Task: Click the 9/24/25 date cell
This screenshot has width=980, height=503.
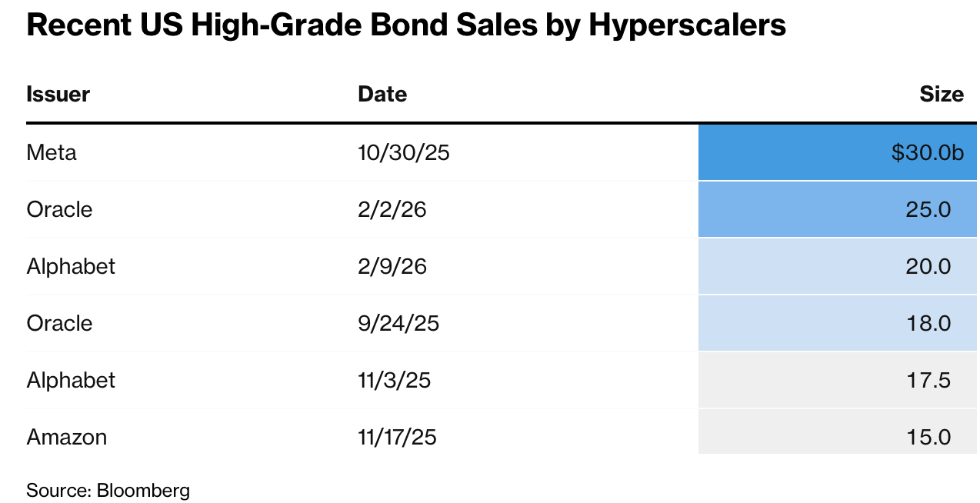Action: click(x=398, y=323)
